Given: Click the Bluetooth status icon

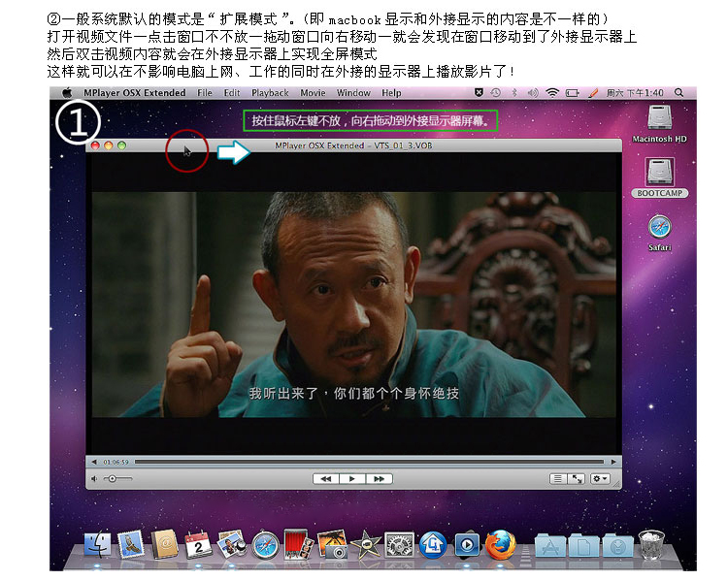Looking at the screenshot, I should coord(513,93).
